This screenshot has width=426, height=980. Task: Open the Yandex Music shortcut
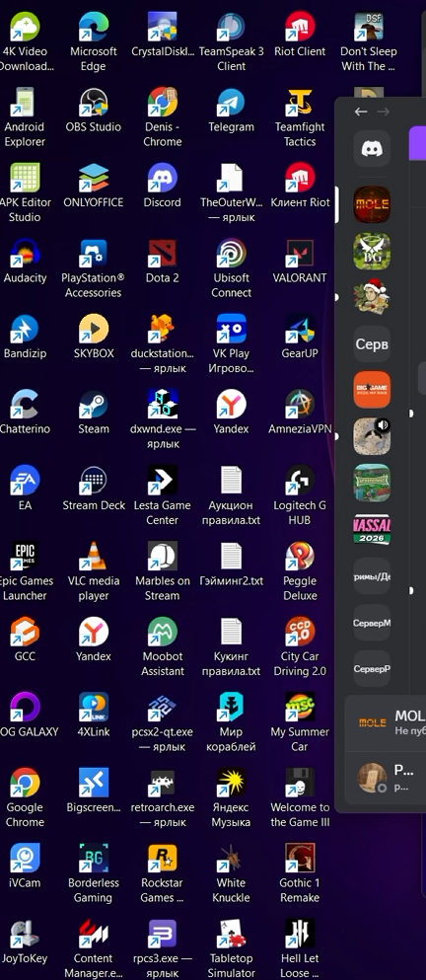(x=231, y=784)
